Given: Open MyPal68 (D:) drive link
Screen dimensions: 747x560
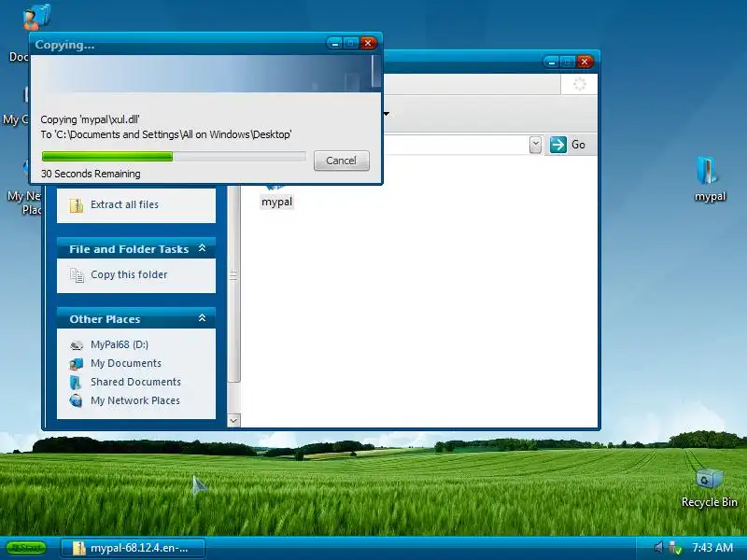Looking at the screenshot, I should [x=120, y=344].
